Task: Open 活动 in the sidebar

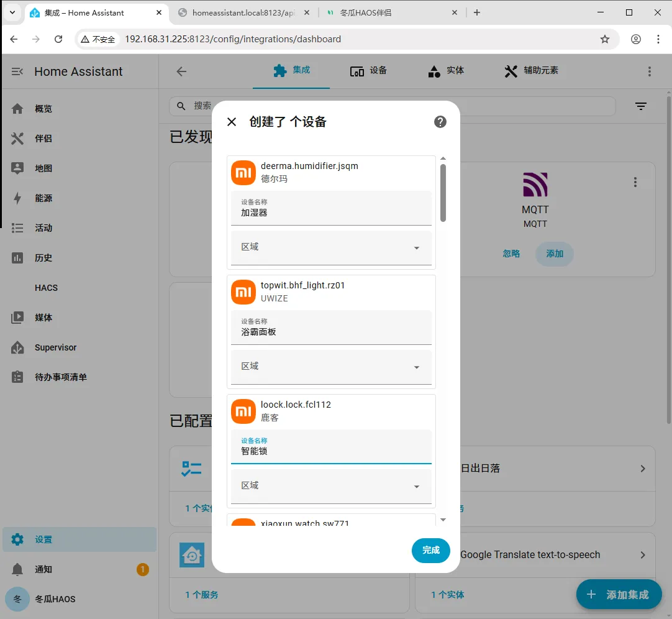Action: (79, 228)
